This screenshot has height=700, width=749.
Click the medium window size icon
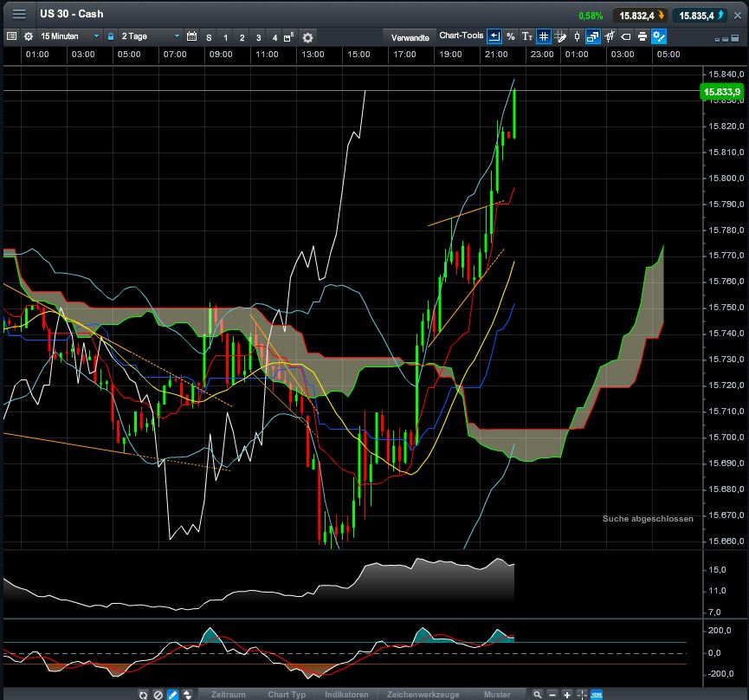[x=725, y=39]
